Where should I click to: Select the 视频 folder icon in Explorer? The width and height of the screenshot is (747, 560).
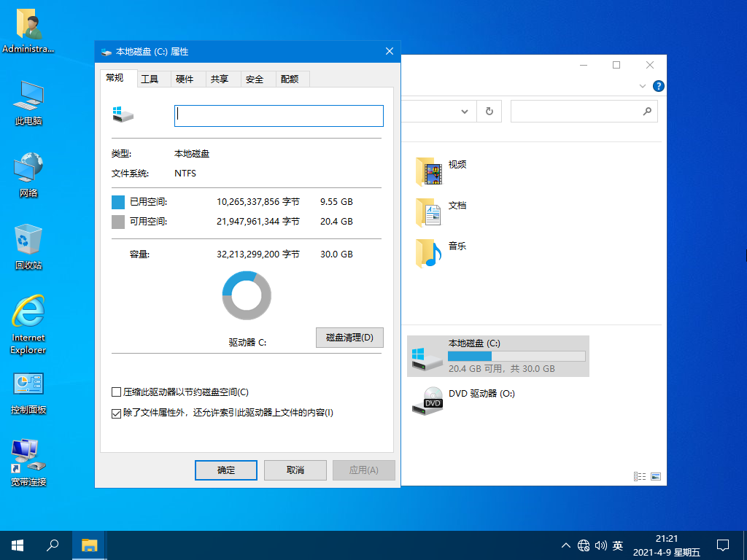coord(429,171)
